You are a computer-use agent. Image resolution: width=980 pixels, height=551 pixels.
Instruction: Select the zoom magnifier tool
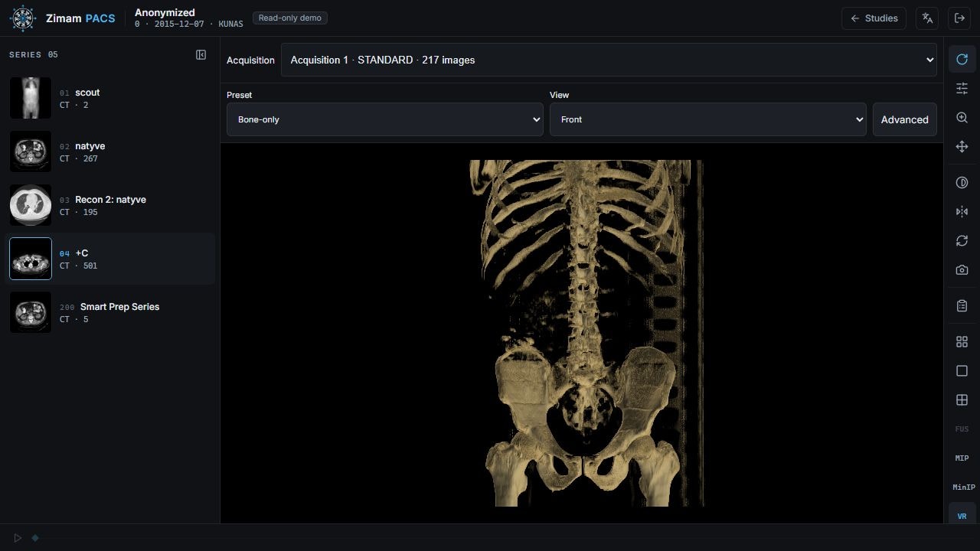962,118
